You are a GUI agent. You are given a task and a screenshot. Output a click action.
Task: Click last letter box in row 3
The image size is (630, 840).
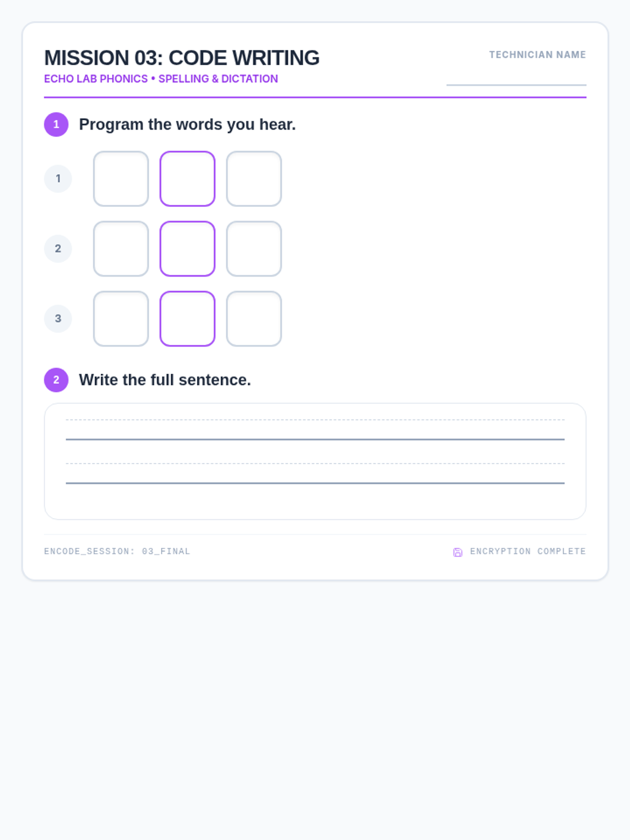point(254,319)
